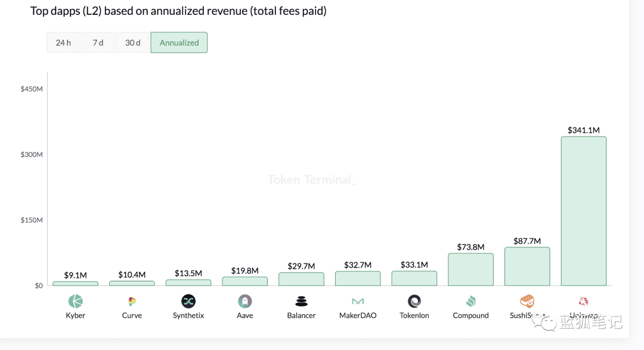Click the Compound label
644x350 pixels.
coord(470,315)
